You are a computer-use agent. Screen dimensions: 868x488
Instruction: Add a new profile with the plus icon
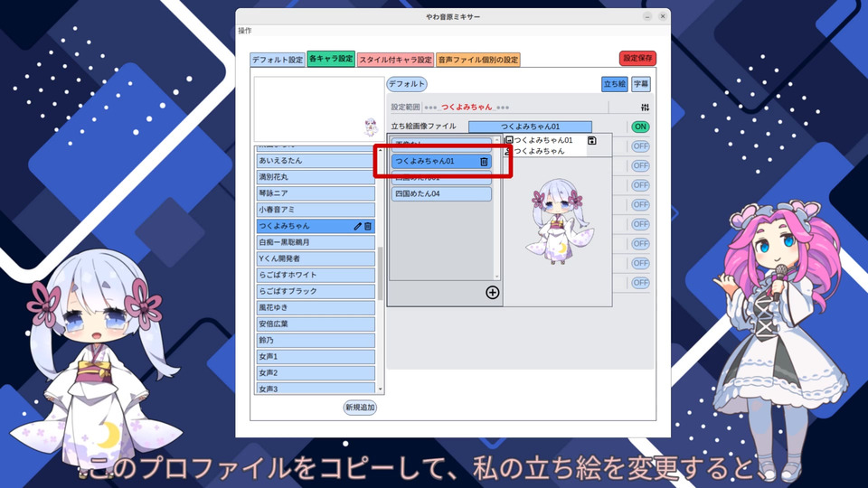(x=492, y=293)
